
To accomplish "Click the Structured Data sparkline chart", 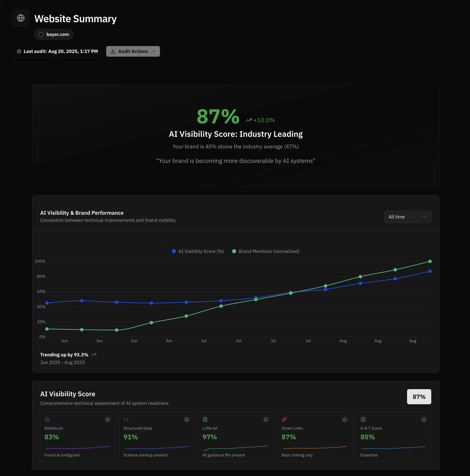I will point(157,447).
